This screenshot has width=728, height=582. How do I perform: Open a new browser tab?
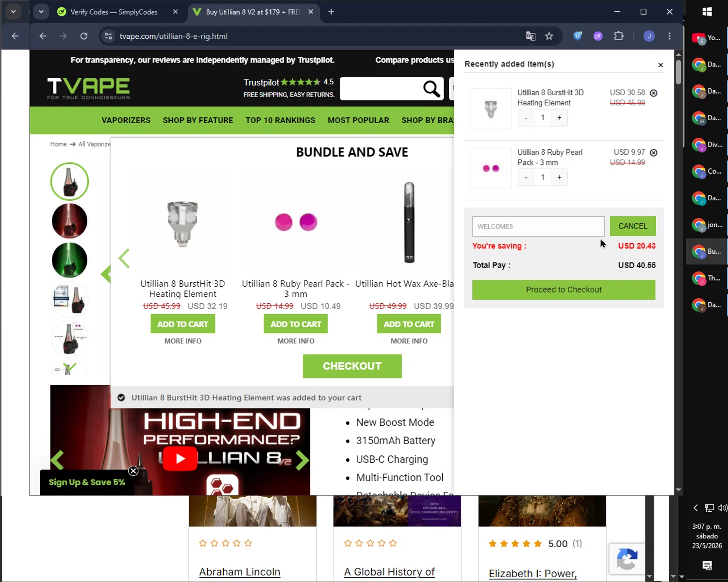pyautogui.click(x=331, y=12)
